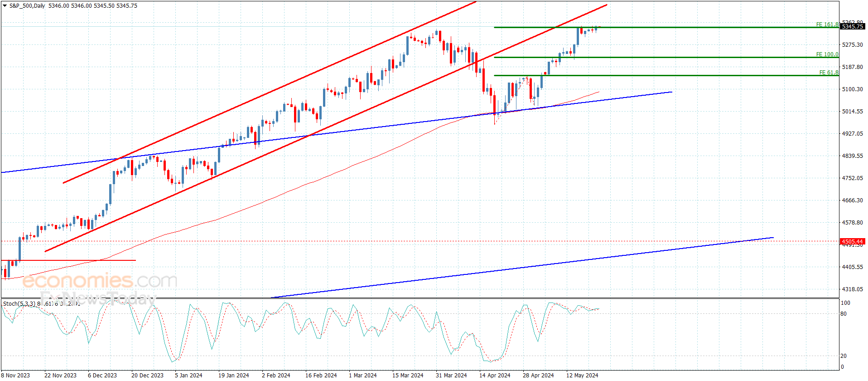Click the 5275.30 price scale label

point(853,45)
